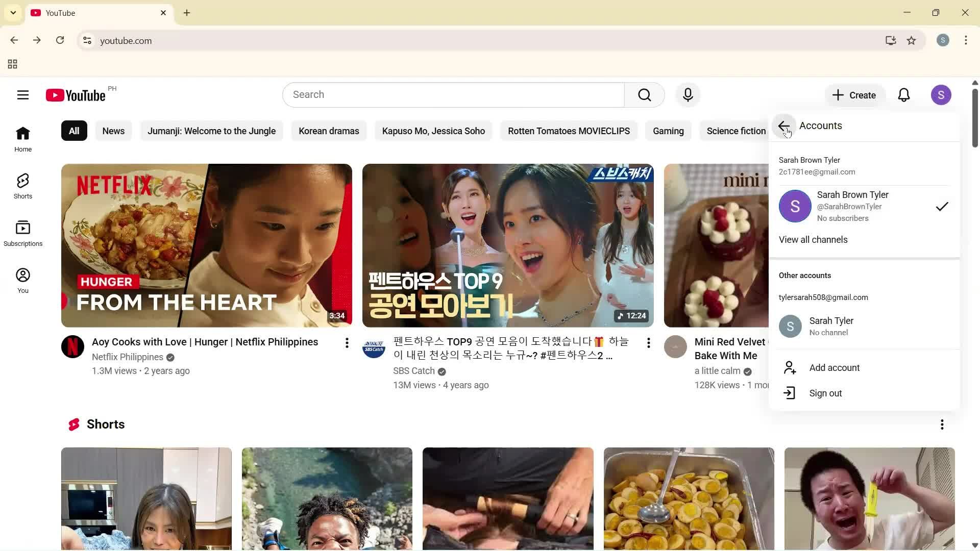980x551 pixels.
Task: Select the Shorts sidebar icon
Action: (x=22, y=185)
